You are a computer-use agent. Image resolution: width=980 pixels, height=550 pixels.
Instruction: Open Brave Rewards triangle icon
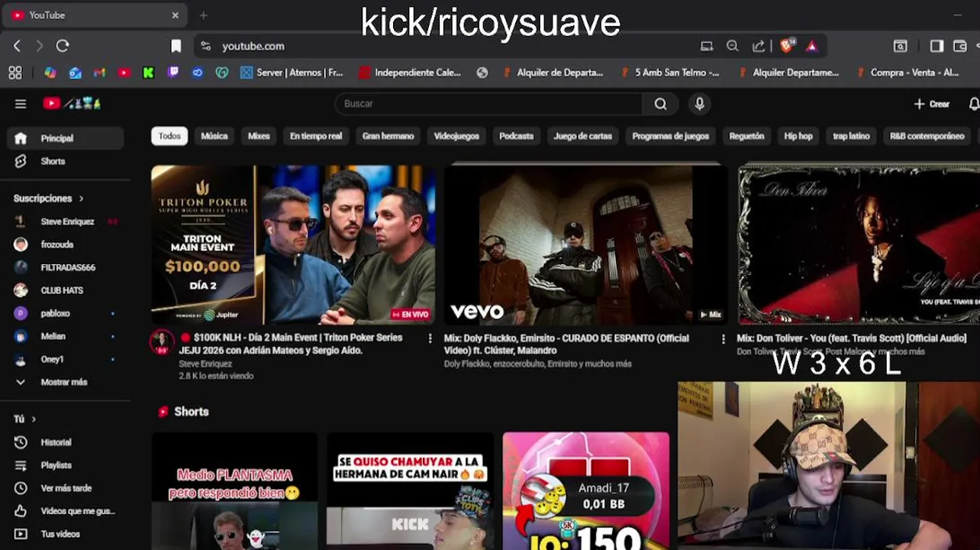(x=811, y=46)
